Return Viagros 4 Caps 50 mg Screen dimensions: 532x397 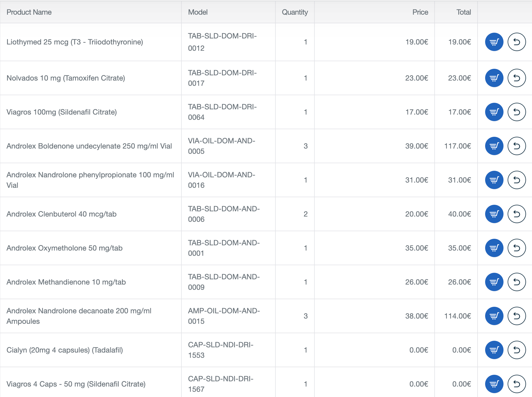(517, 384)
